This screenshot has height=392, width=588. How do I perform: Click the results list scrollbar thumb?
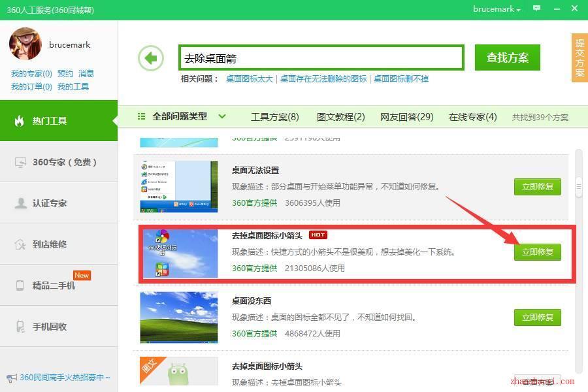coord(579,186)
